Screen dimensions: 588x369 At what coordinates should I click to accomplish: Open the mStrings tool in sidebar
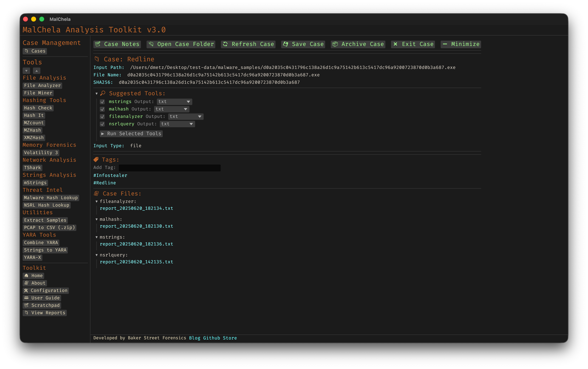pyautogui.click(x=35, y=183)
